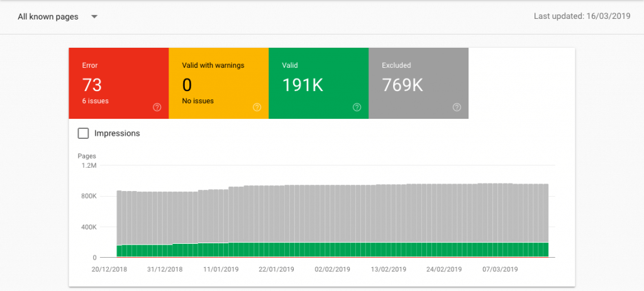Viewport: 644px width, 291px height.
Task: Open the help icon on Valid with warnings card
Action: pyautogui.click(x=257, y=107)
